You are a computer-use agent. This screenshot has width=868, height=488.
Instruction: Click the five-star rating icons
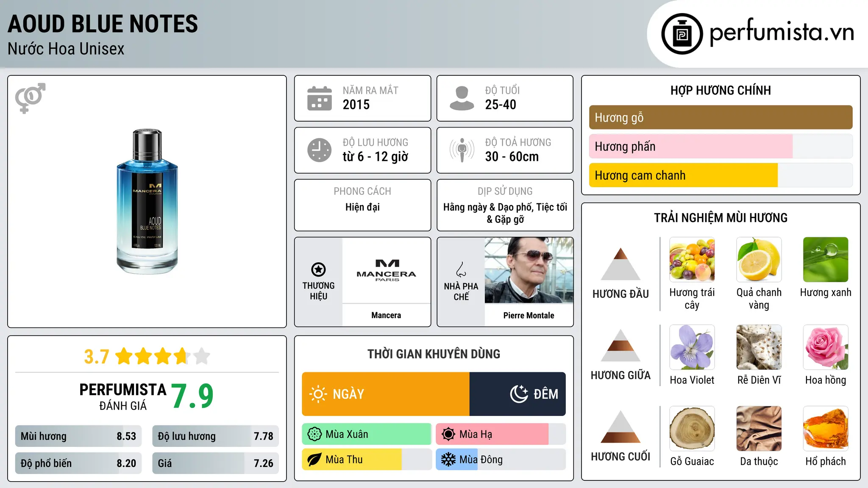point(163,356)
